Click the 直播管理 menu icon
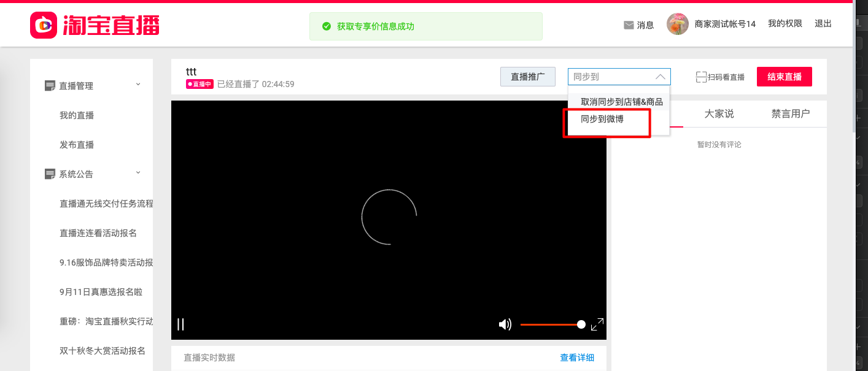Screen dimensions: 868x371 click(50, 86)
